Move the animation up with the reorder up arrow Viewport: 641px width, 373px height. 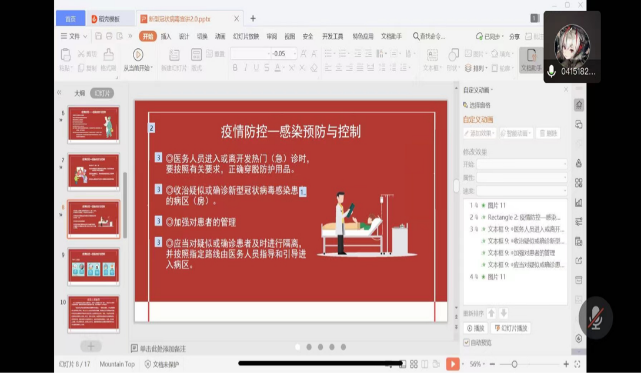[x=492, y=313]
